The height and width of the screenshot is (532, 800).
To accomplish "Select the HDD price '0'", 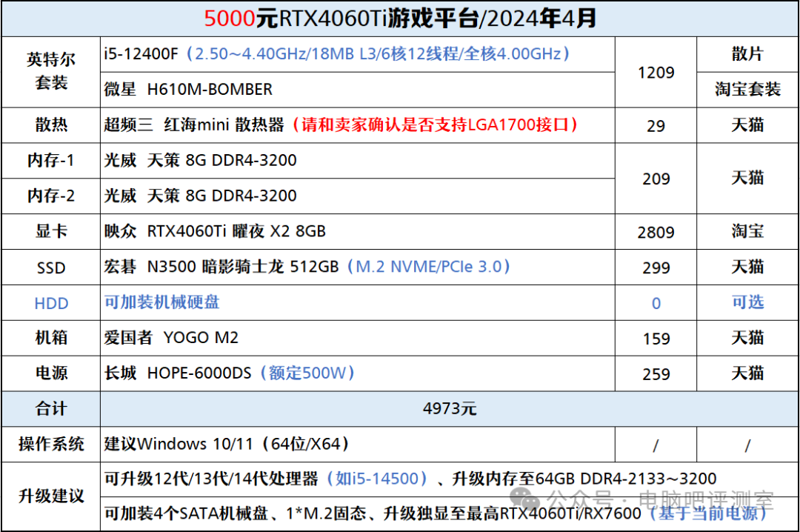I will point(656,303).
